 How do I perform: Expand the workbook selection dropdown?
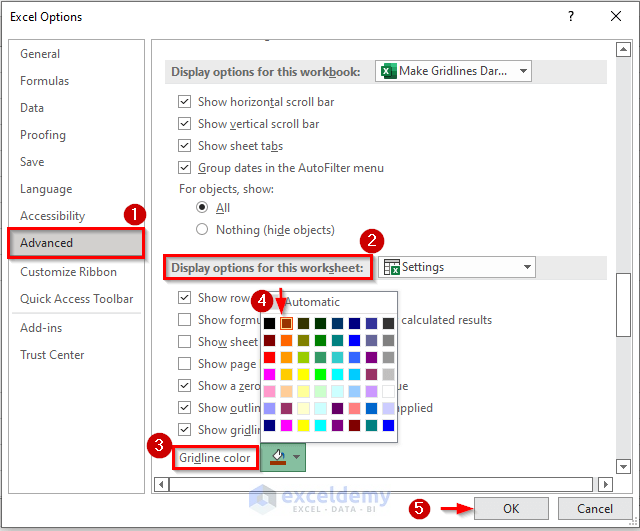(x=523, y=71)
